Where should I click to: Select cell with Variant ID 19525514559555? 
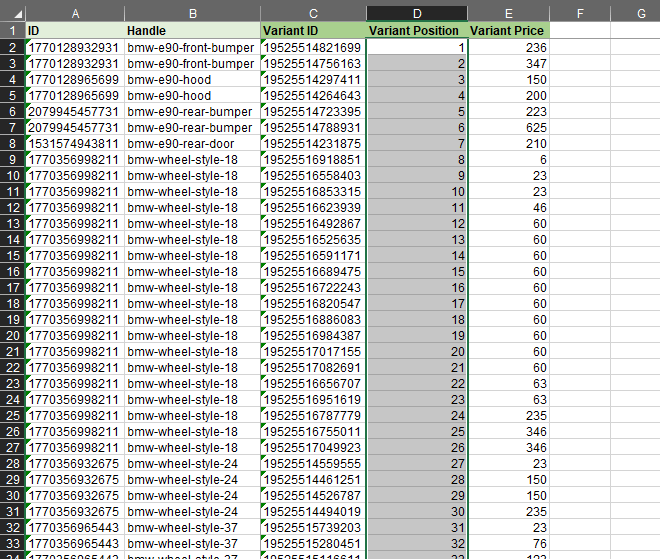click(313, 463)
